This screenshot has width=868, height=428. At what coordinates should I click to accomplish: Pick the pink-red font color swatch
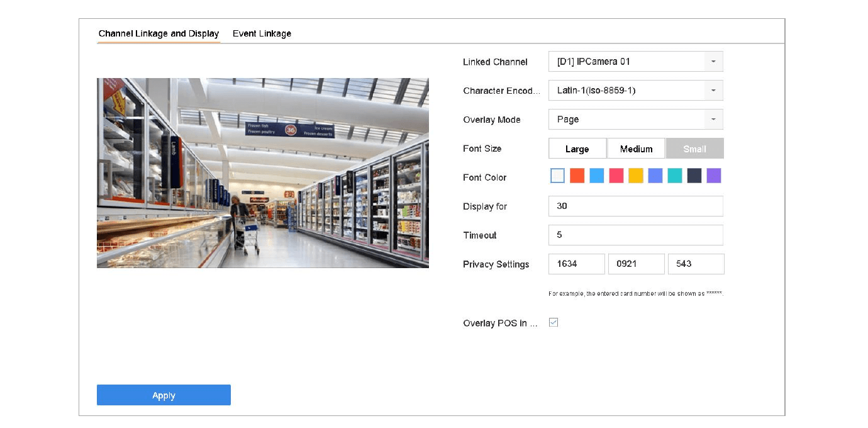(616, 176)
